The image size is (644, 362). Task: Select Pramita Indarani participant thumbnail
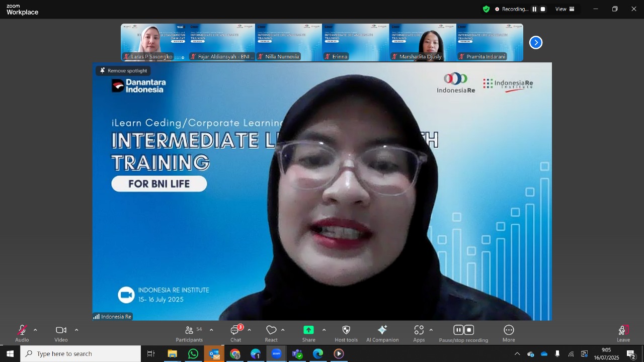tap(490, 42)
